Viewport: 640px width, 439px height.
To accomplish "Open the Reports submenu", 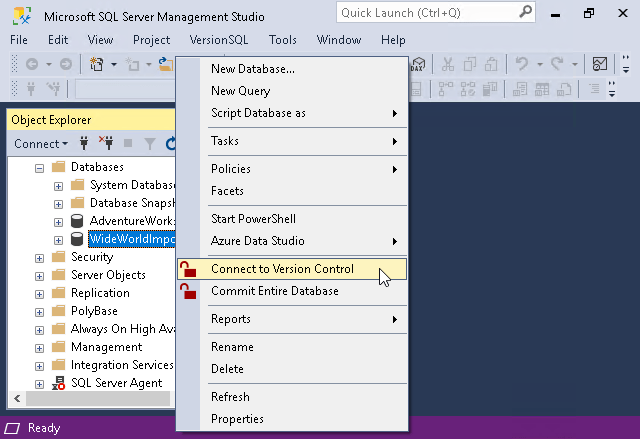I will tap(292, 319).
